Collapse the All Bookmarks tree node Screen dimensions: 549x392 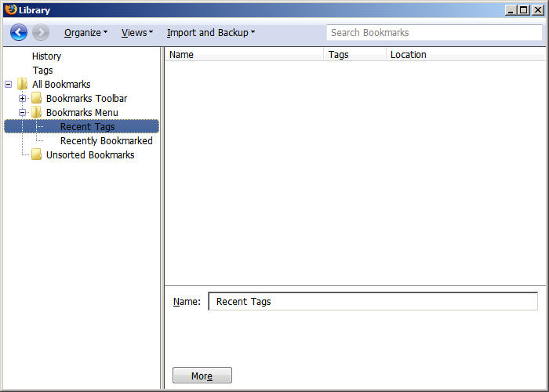[9, 85]
